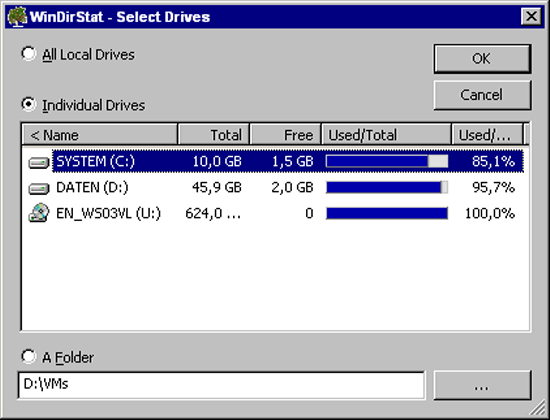This screenshot has width=550, height=420.
Task: Click the DATEN (D:) hard drive icon
Action: coord(39,188)
